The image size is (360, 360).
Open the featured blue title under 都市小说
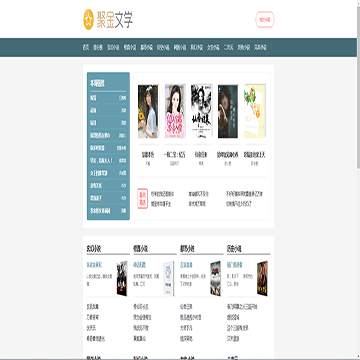186,265
